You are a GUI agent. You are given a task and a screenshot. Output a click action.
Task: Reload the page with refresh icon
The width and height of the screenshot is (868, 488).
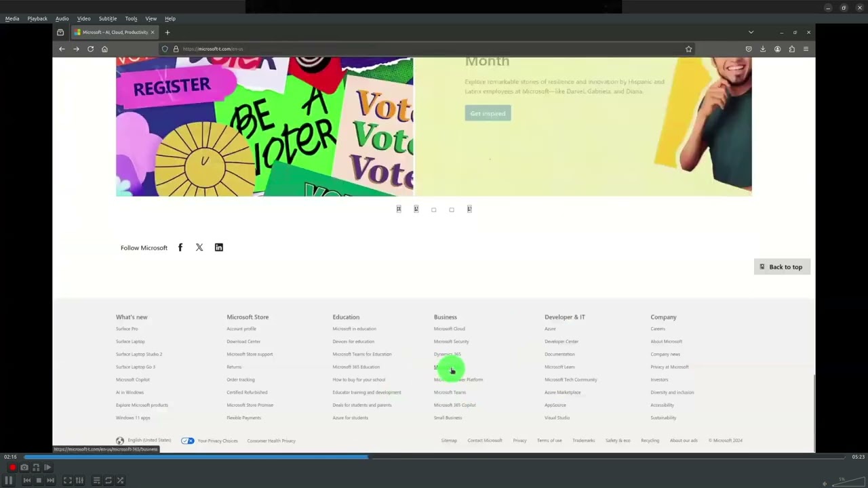point(90,49)
